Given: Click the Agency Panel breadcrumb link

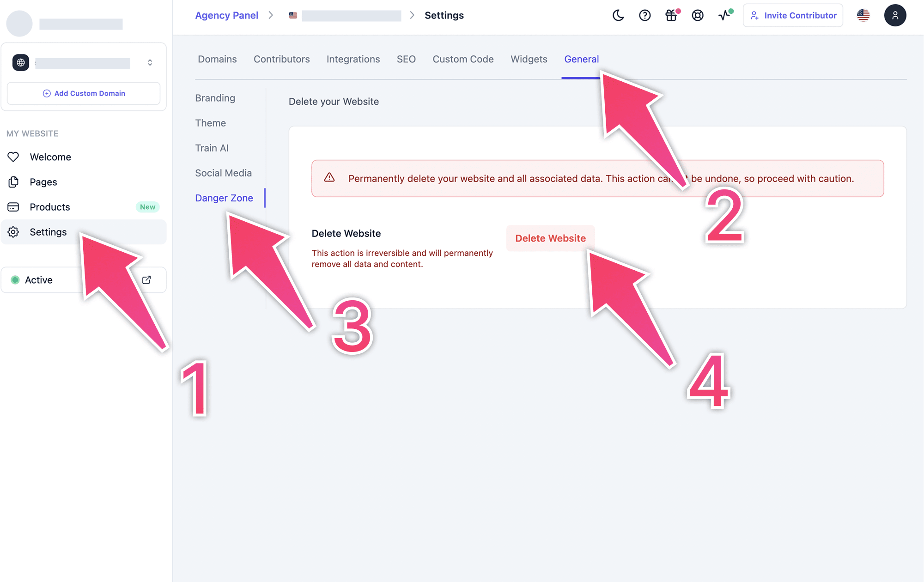Looking at the screenshot, I should click(226, 15).
